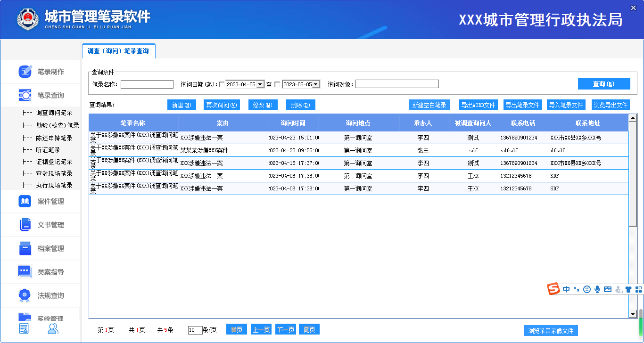Click 联系电话 column header
Viewport: 644px width, 343px height.
coord(523,123)
